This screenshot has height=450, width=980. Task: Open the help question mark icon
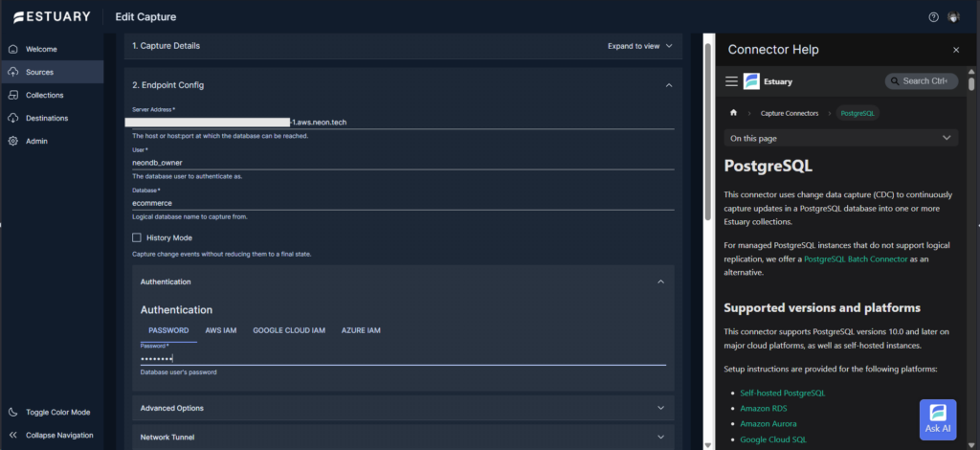coord(934,17)
